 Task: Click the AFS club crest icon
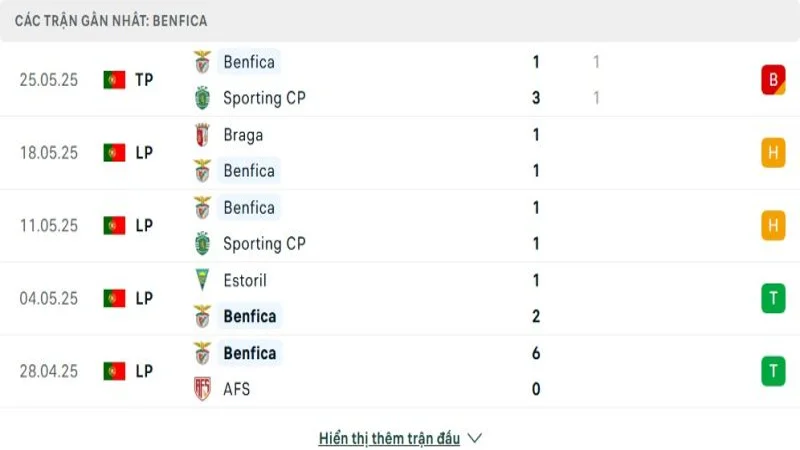pos(202,389)
